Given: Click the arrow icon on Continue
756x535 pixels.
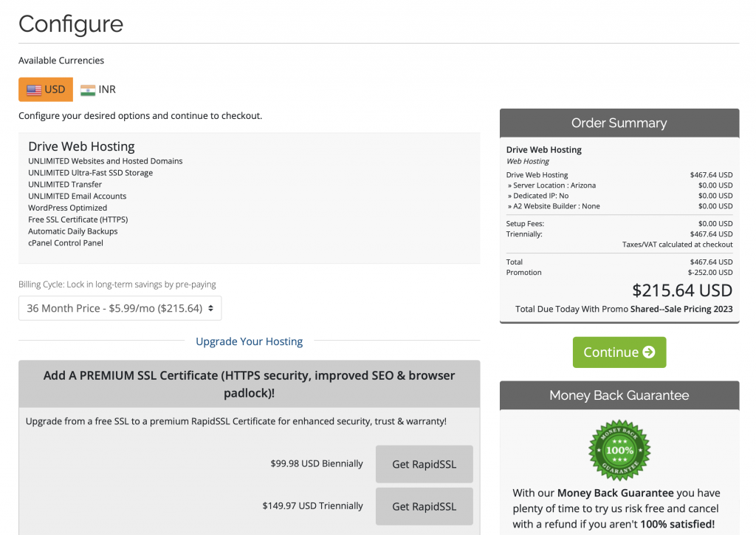Looking at the screenshot, I should pyautogui.click(x=649, y=352).
